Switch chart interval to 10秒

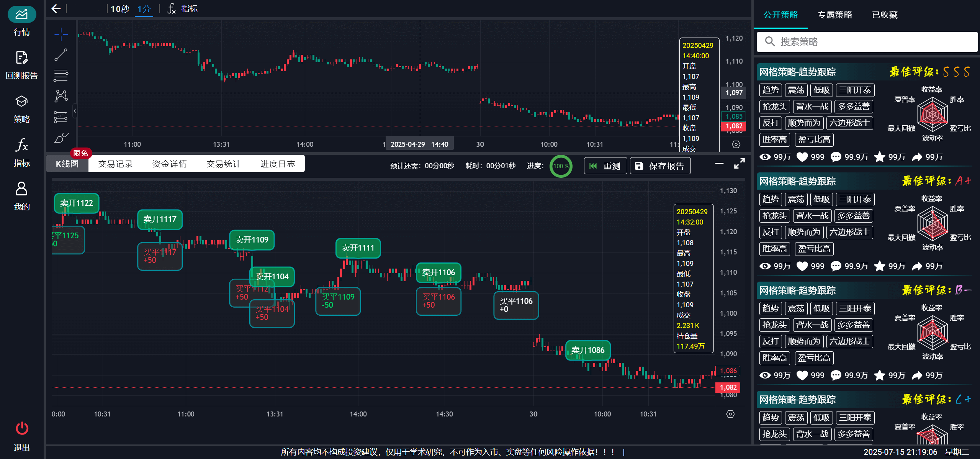pos(120,9)
